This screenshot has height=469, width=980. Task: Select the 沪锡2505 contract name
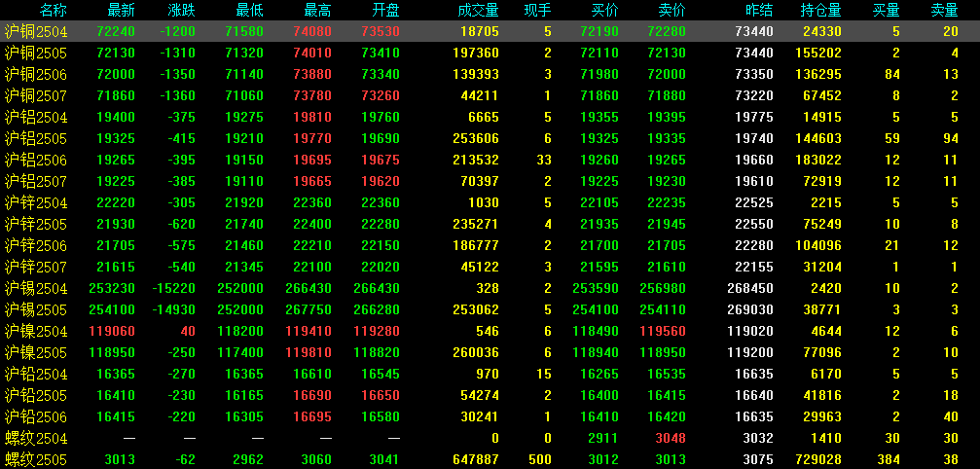coord(36,309)
